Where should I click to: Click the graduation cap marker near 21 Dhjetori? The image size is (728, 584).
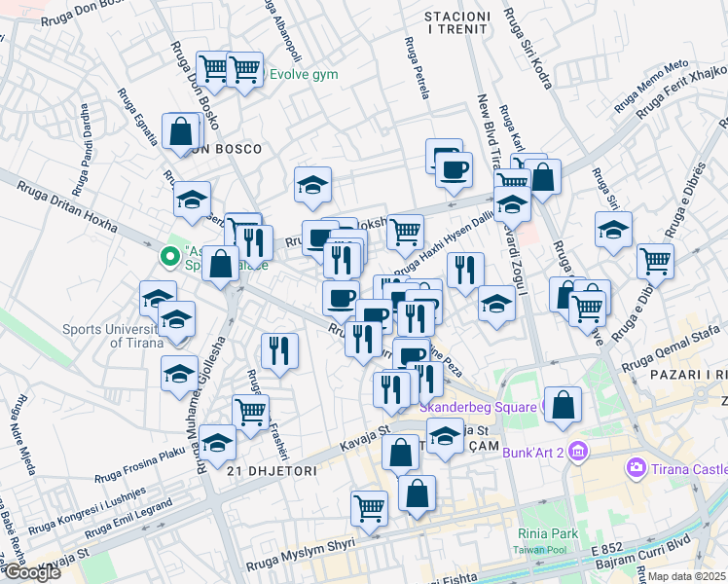coord(217,443)
